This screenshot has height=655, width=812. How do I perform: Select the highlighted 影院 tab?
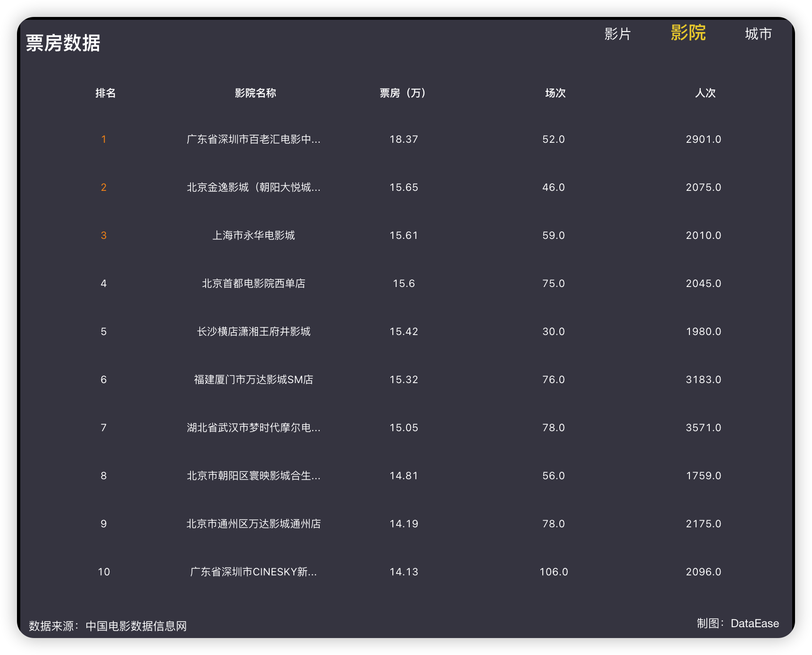coord(688,33)
